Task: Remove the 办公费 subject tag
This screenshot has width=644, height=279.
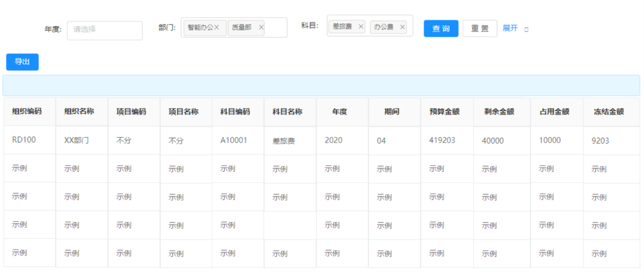Action: point(402,27)
